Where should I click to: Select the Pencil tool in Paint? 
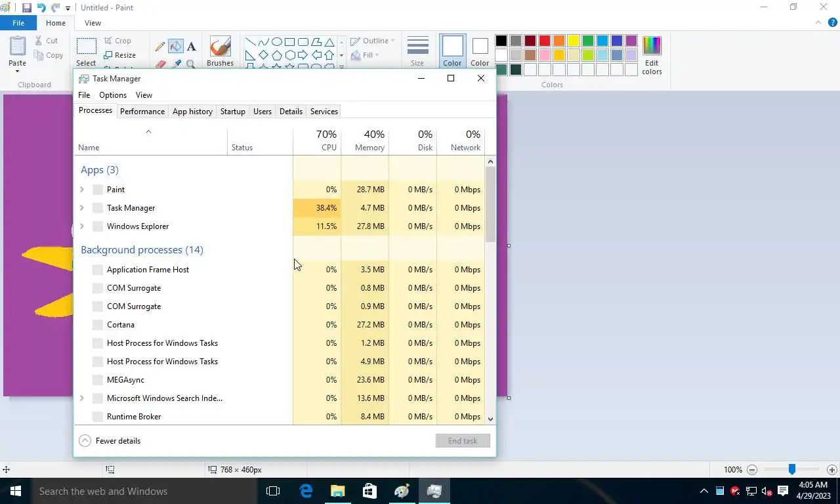[x=160, y=47]
